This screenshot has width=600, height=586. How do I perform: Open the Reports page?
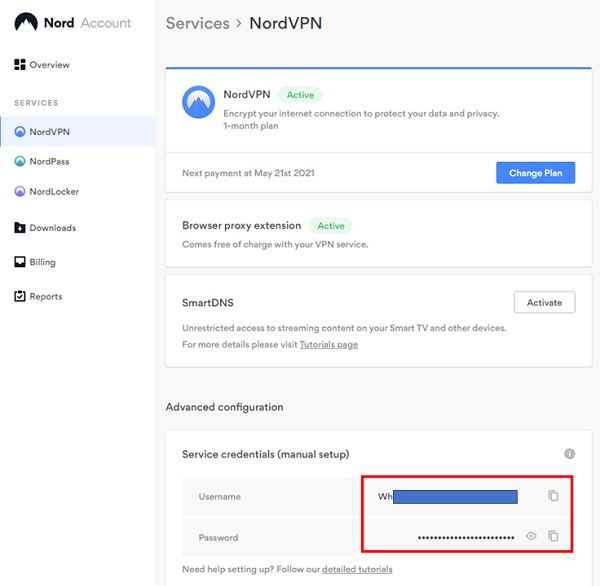click(x=38, y=296)
